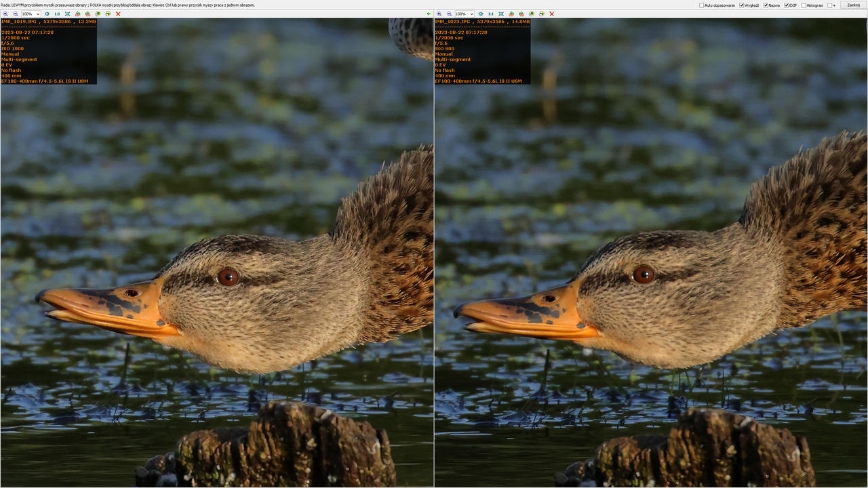Load previous photo in the right panel

[531, 14]
